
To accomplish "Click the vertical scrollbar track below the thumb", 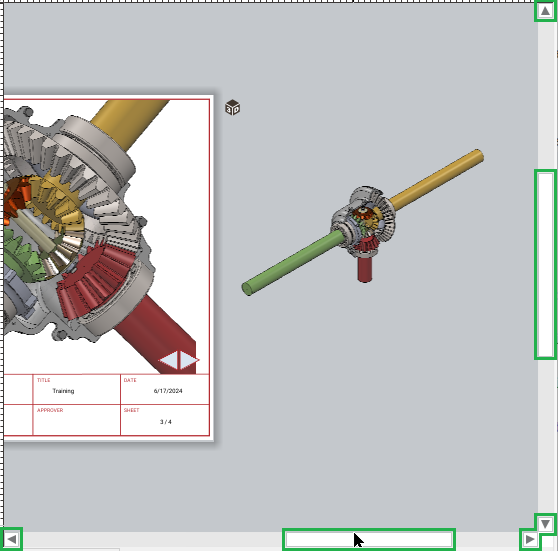I will (545, 436).
